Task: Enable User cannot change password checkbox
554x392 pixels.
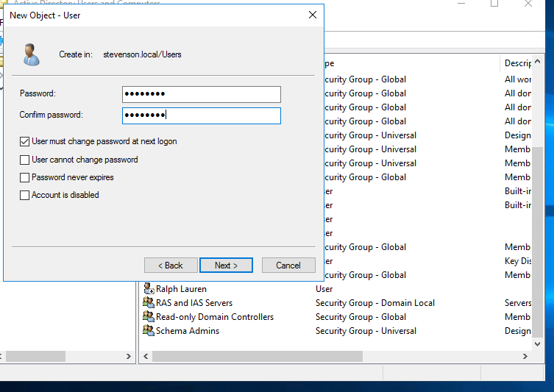Action: tap(24, 160)
